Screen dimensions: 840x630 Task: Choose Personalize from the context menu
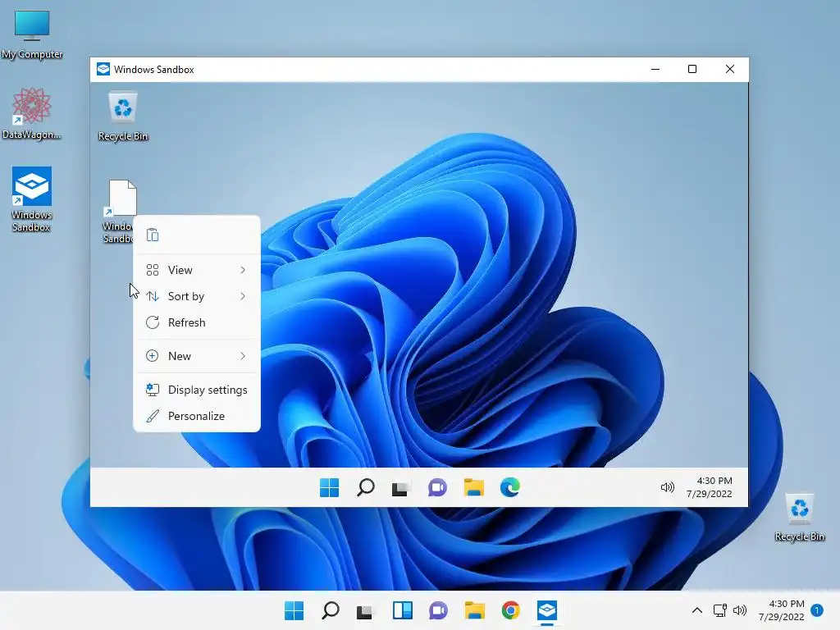[197, 416]
